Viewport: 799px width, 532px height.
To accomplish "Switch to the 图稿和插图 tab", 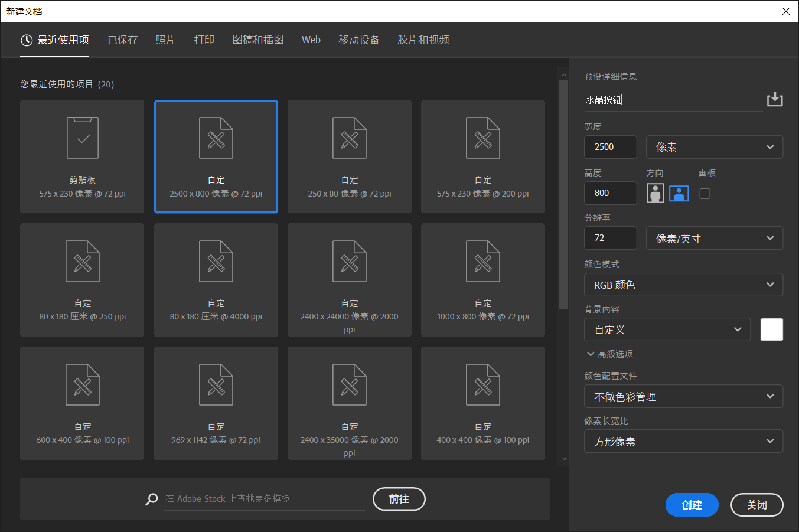I will tap(258, 40).
